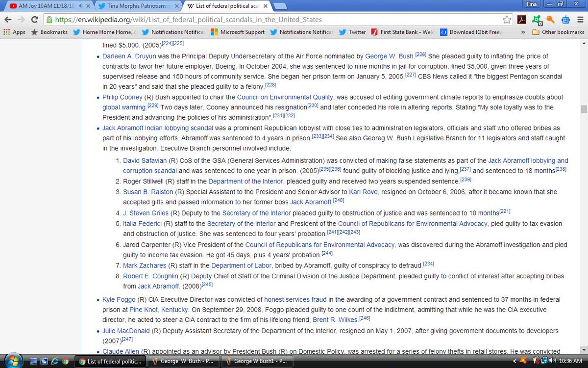
Task: Follow the global warming link
Action: click(x=124, y=107)
